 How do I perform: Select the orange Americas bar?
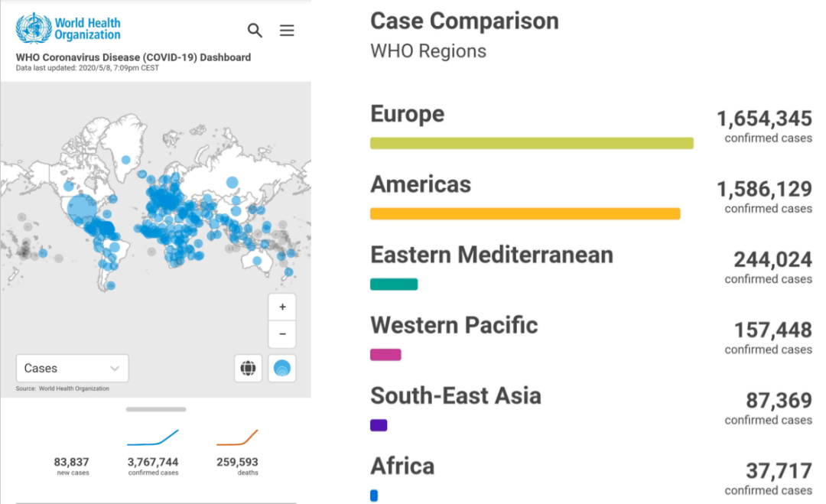coord(525,214)
